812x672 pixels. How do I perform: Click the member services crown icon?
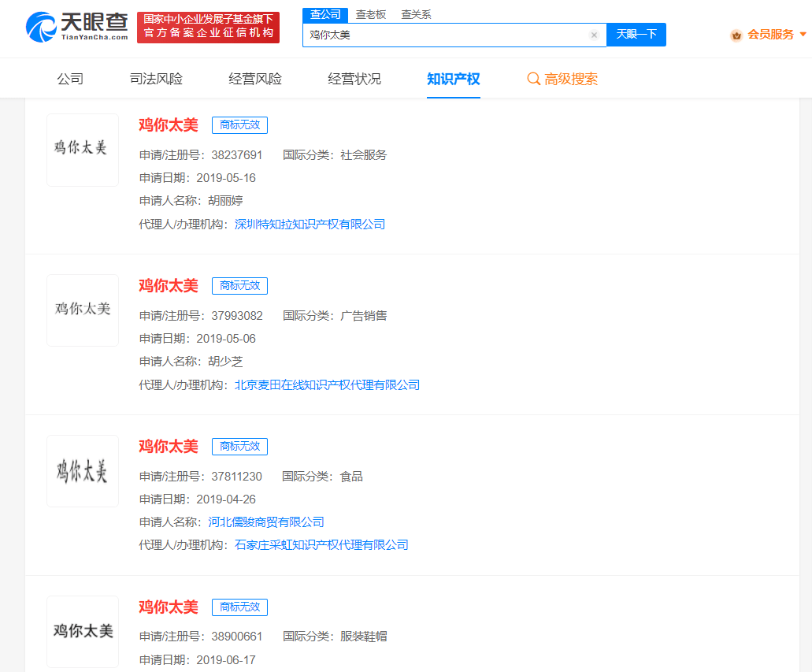pyautogui.click(x=736, y=35)
